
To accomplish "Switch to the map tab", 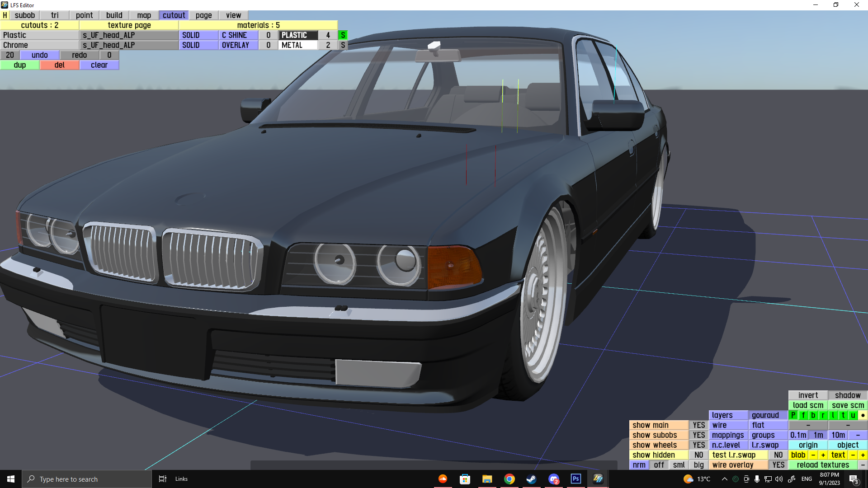I will 144,15.
